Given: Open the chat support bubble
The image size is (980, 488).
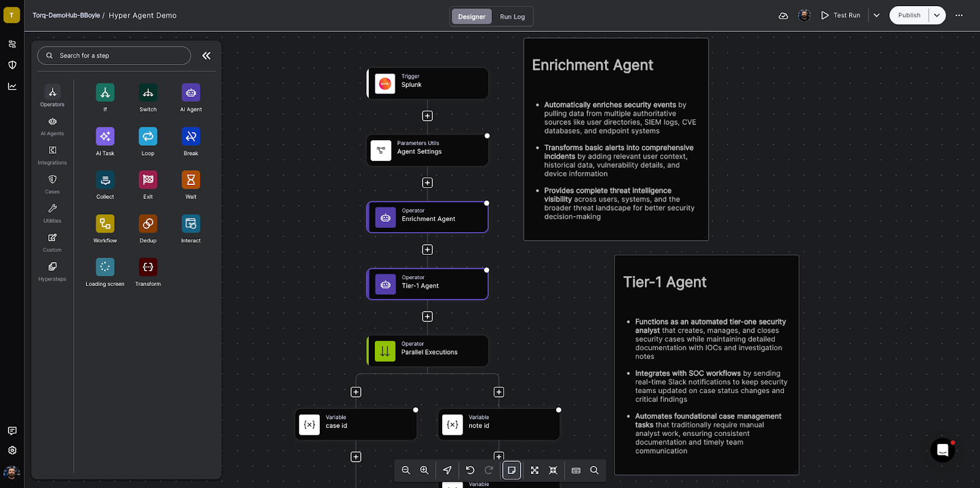Looking at the screenshot, I should coord(943,451).
